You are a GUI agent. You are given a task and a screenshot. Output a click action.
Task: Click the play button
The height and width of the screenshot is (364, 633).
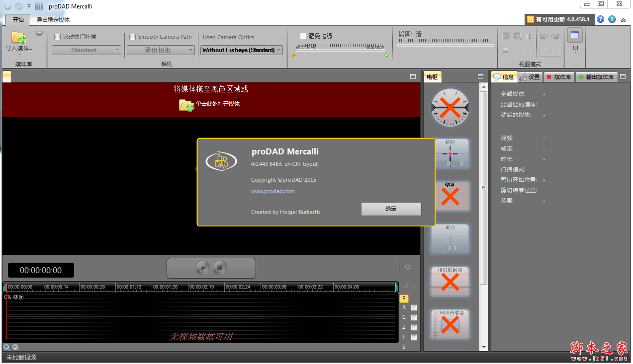(202, 268)
